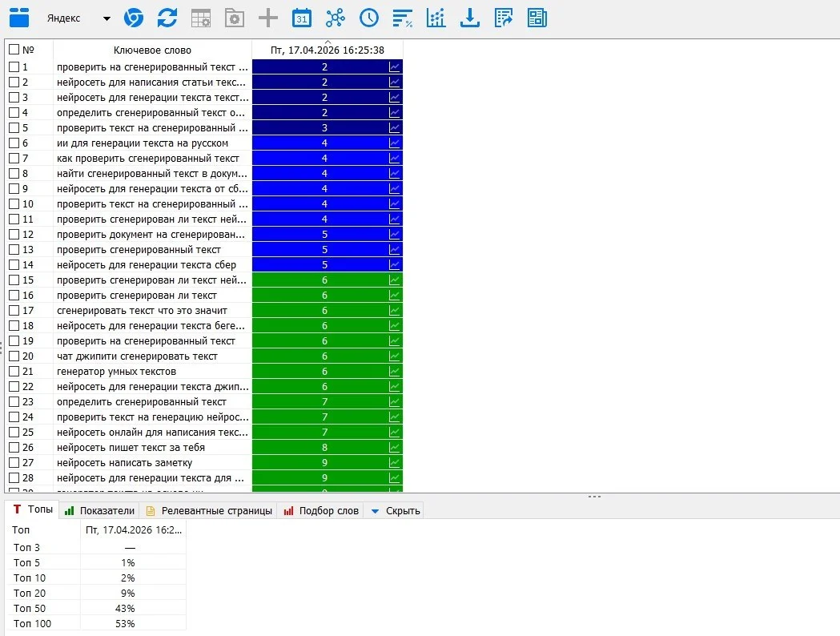
Task: Click the Ключевое слово column header
Action: [x=153, y=50]
